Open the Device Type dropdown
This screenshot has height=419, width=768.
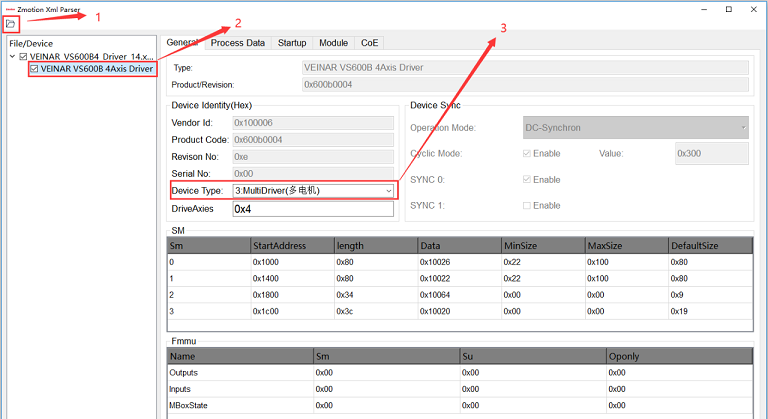(x=313, y=191)
